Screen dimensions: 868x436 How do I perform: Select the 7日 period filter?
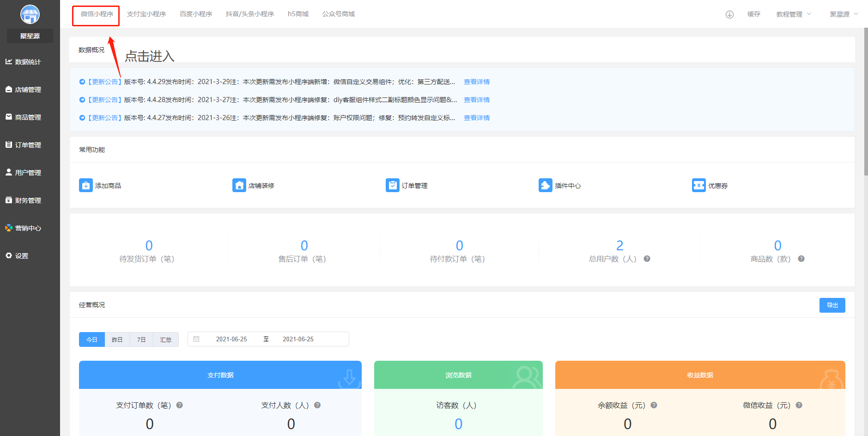(x=141, y=339)
